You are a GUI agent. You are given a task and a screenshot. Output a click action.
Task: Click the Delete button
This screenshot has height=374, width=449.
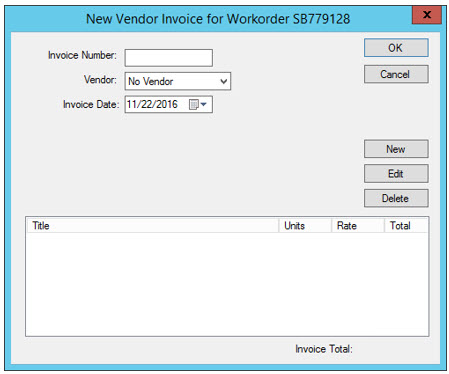396,198
